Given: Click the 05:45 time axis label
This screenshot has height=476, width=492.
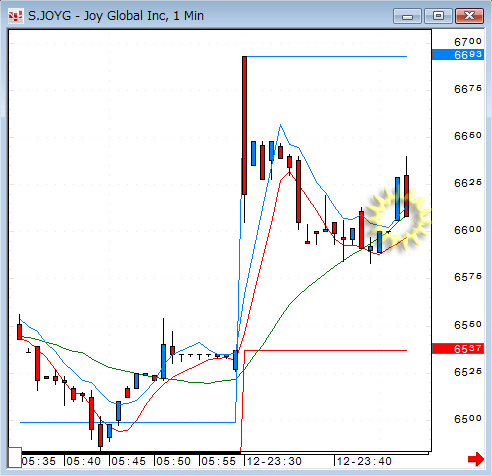Looking at the screenshot, I should click(x=129, y=461).
